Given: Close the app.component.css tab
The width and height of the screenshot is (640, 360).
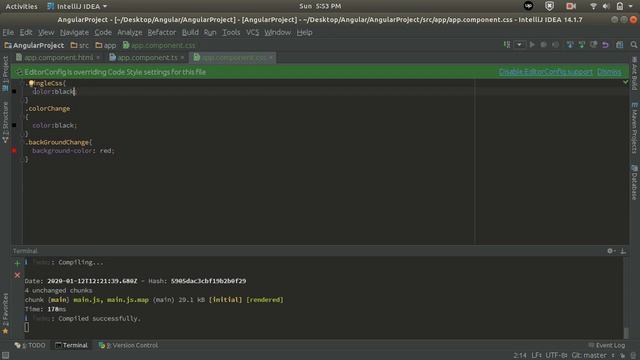Looking at the screenshot, I should pyautogui.click(x=271, y=58).
